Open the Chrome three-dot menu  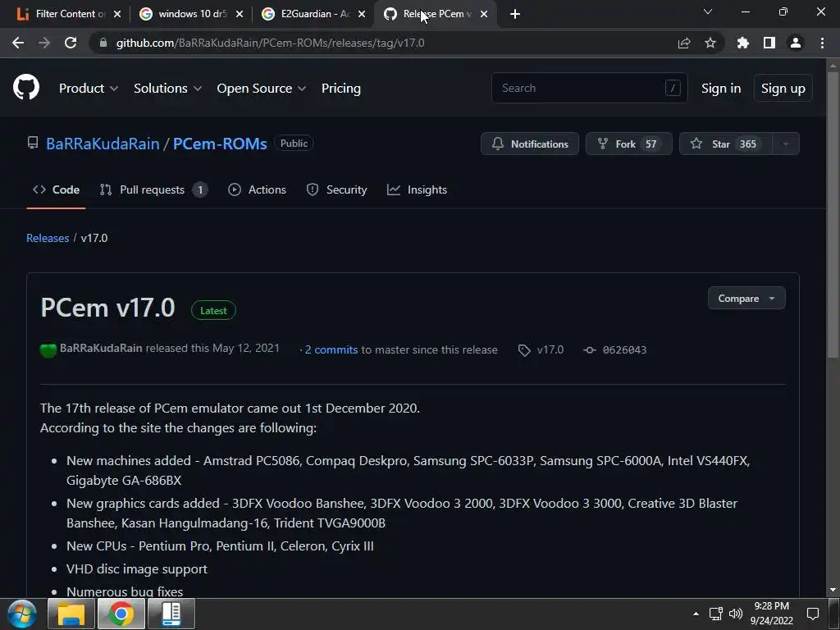click(x=822, y=43)
